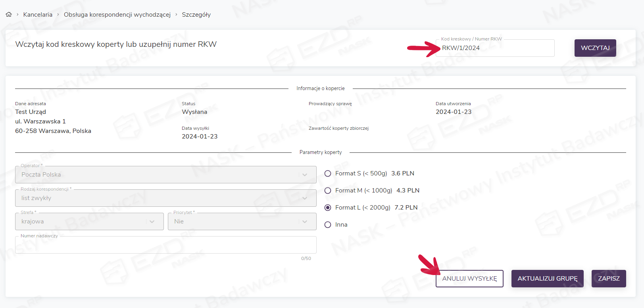644x308 pixels.
Task: Click the Priorytet field chevron arrow
Action: point(305,221)
